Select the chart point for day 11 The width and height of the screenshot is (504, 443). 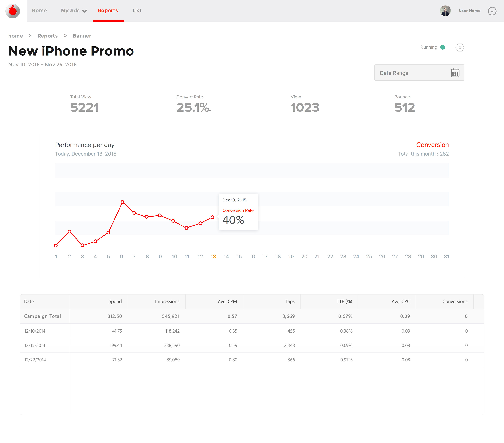[186, 228]
